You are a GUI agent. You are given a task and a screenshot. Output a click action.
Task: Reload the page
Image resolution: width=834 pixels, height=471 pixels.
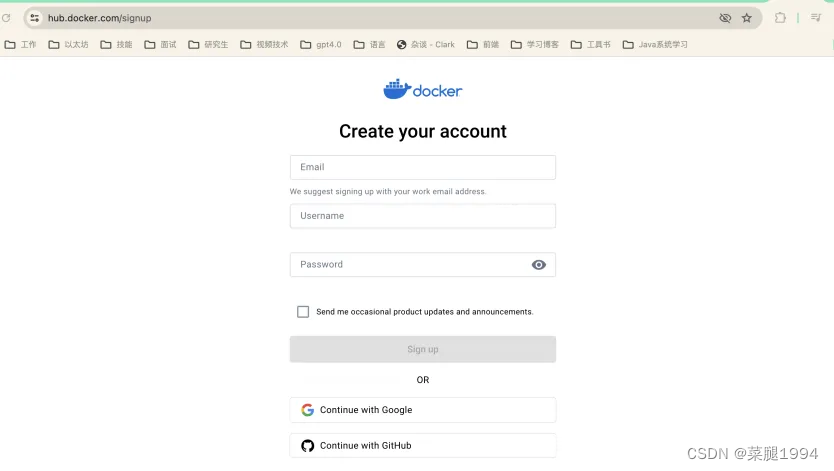point(6,18)
